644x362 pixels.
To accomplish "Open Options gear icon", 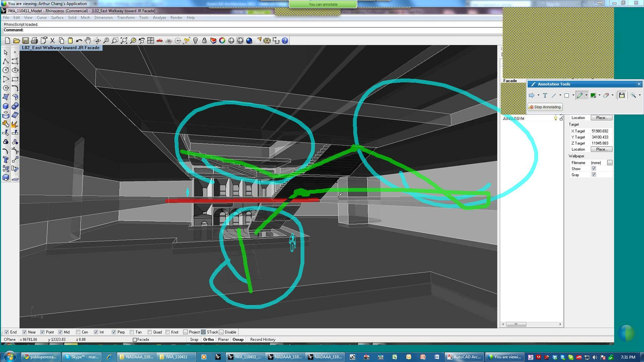I will click(267, 41).
